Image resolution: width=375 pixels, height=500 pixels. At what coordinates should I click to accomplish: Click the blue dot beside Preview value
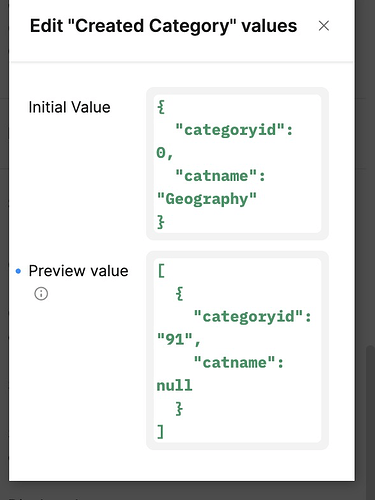[x=18, y=271]
